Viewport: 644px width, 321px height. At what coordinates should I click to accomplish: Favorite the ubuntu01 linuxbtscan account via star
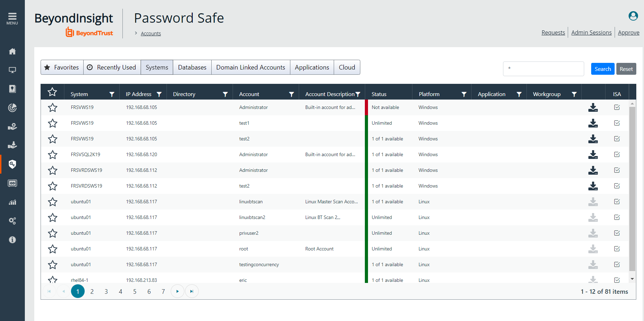[x=52, y=202]
